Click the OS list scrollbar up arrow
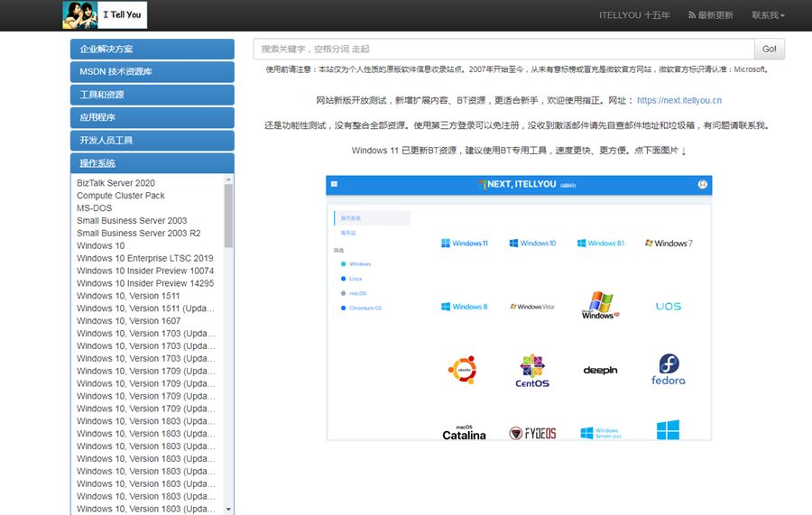Screen dimensions: 812x515 pyautogui.click(x=228, y=179)
